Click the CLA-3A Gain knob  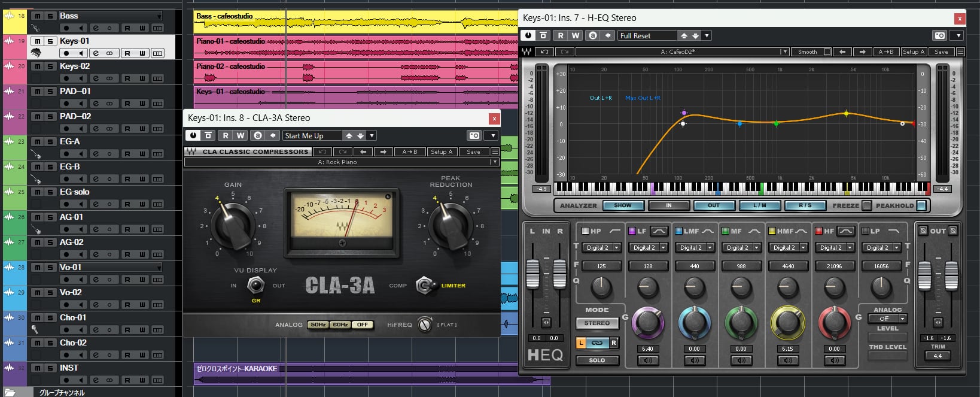pyautogui.click(x=233, y=226)
